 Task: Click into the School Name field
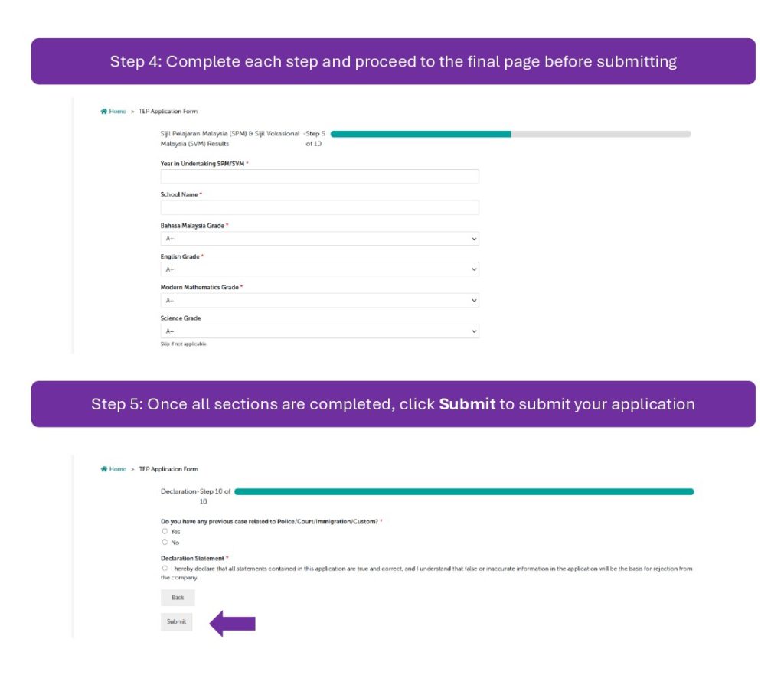(x=319, y=207)
